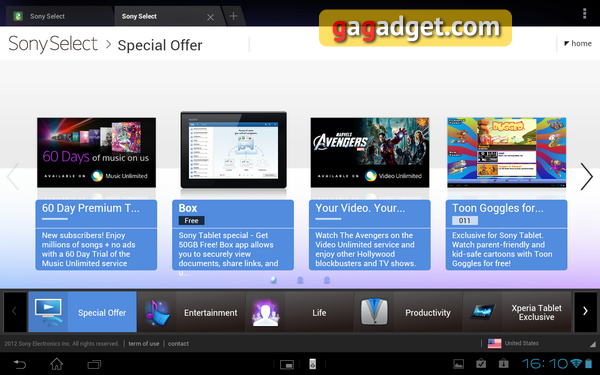Select the Life category
This screenshot has height=375, width=600.
click(x=300, y=312)
